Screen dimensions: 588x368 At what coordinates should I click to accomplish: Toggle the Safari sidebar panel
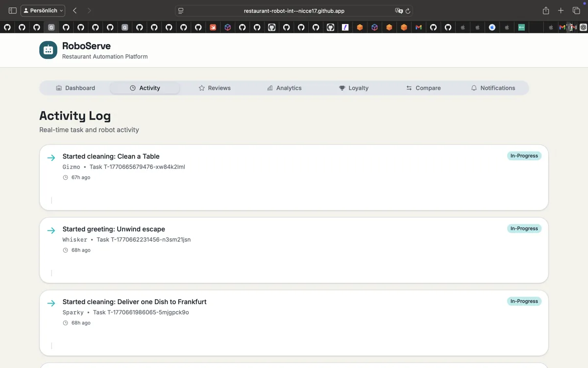click(13, 11)
